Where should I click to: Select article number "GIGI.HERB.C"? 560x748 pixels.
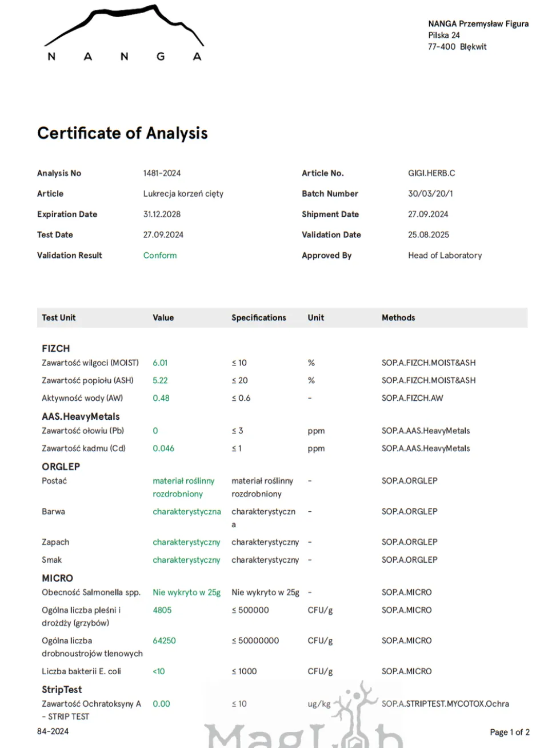tap(431, 173)
